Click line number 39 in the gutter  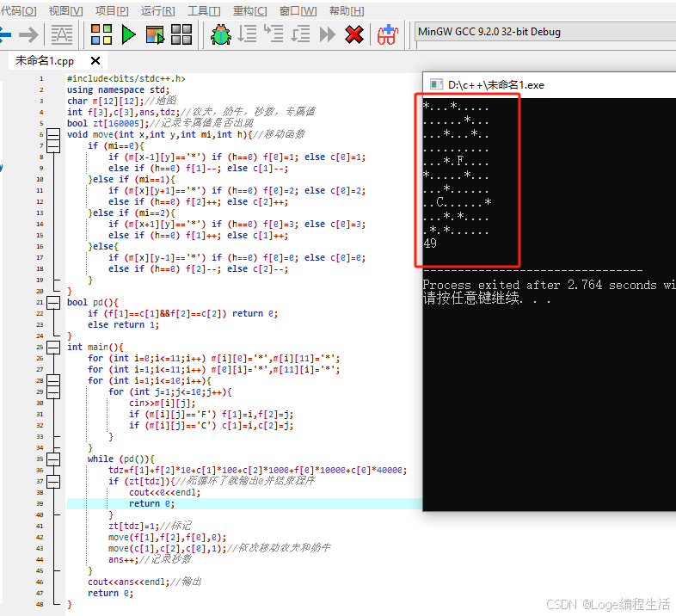40,504
